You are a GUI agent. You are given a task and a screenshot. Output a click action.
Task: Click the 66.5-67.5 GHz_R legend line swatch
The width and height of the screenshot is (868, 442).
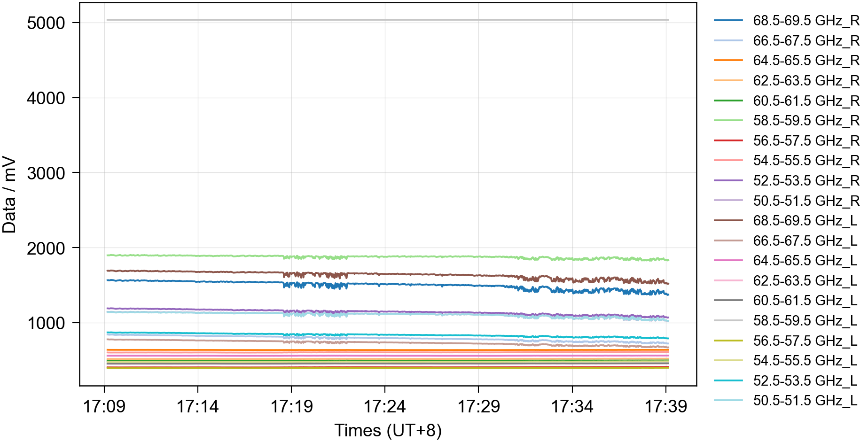click(x=728, y=41)
